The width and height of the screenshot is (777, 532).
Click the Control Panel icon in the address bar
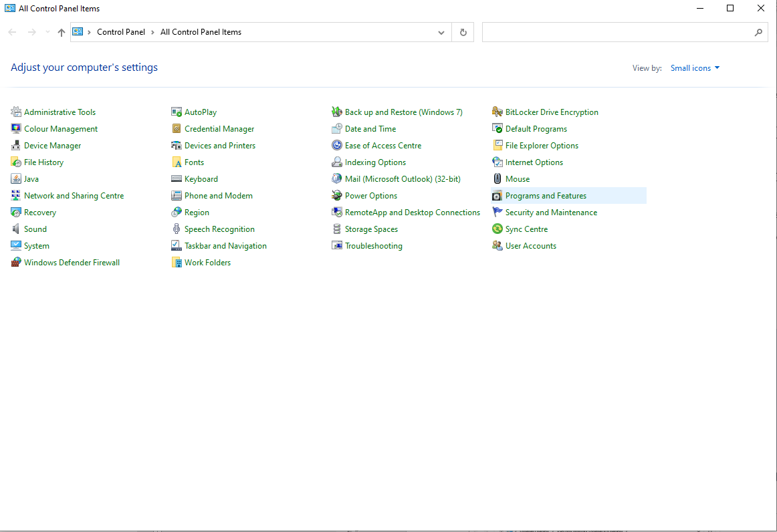78,31
